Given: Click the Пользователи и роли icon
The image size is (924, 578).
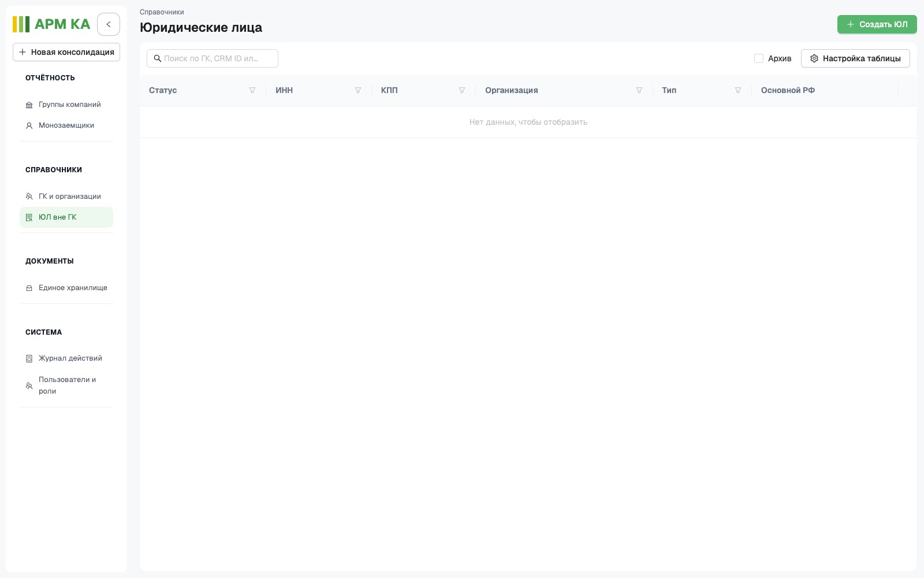Looking at the screenshot, I should point(29,386).
